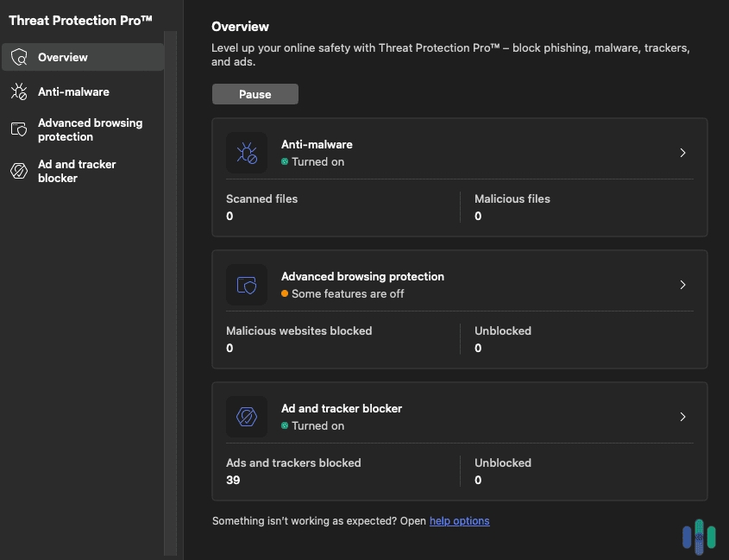Click the shield icon on Advanced browsing protection card
This screenshot has height=560, width=729.
tap(247, 285)
